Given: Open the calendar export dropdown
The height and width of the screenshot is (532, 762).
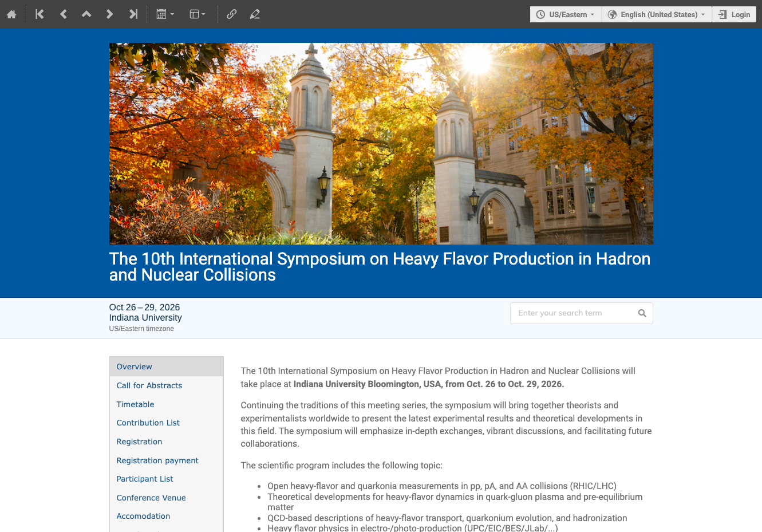Looking at the screenshot, I should (x=165, y=14).
